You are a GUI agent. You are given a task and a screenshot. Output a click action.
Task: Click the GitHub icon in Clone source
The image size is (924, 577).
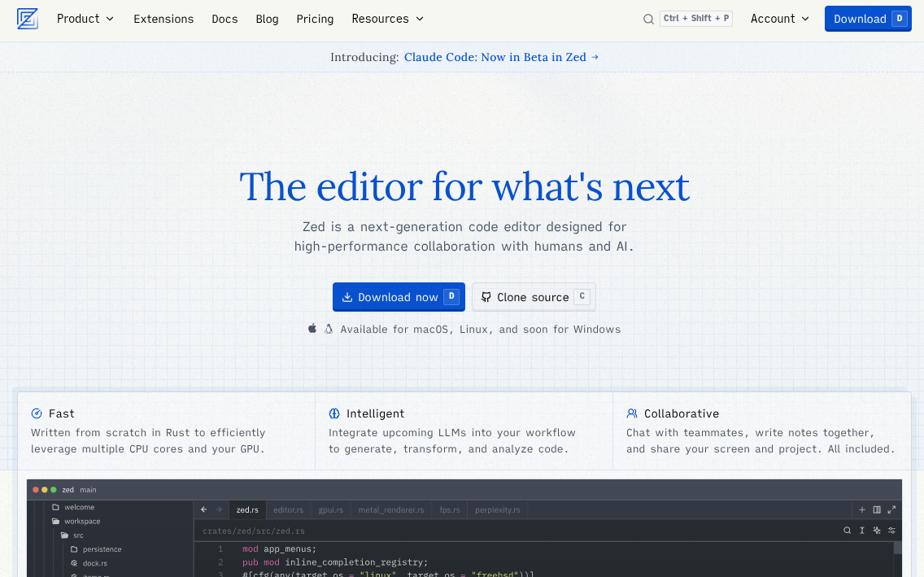tap(486, 297)
